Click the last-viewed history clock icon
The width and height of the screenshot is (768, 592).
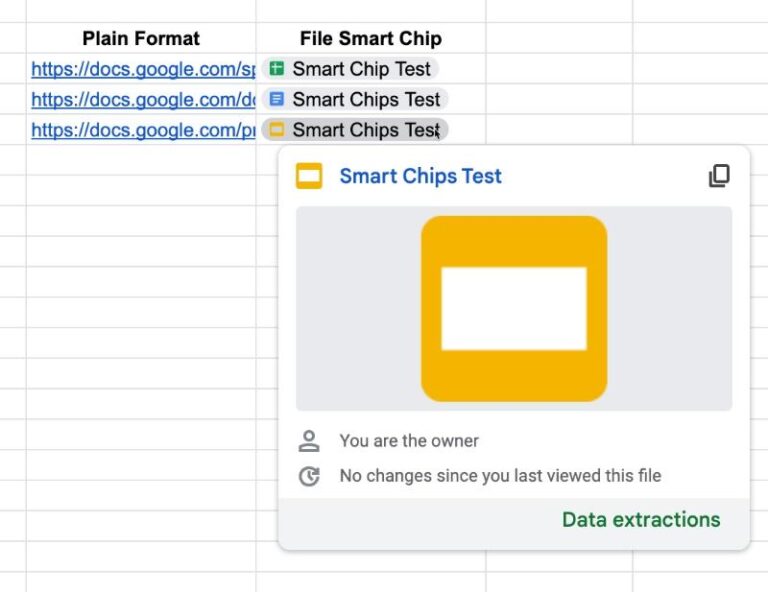(309, 476)
